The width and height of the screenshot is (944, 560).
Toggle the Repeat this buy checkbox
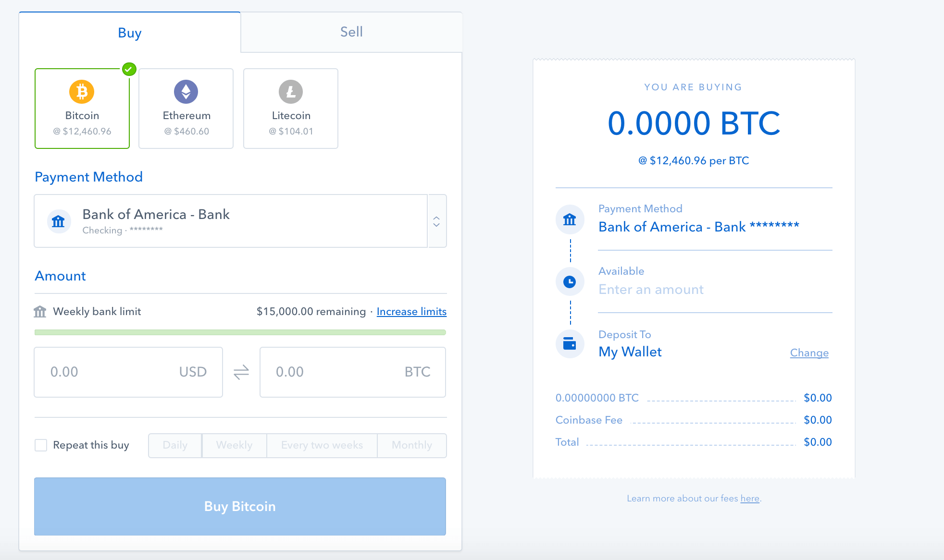point(41,445)
